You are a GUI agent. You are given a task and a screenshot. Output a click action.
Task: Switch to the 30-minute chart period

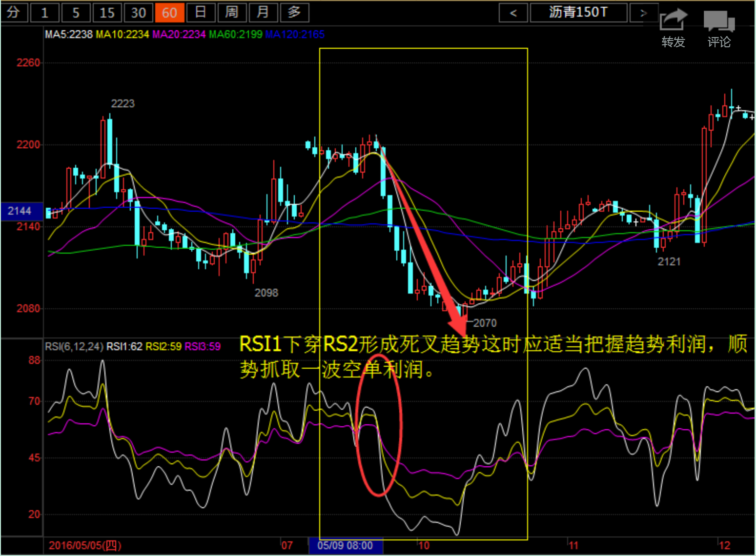click(139, 12)
